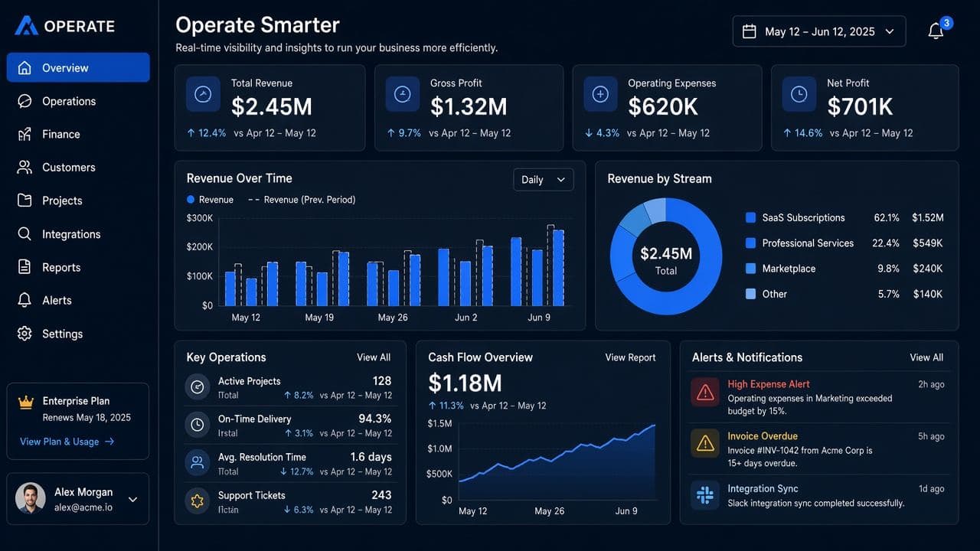980x551 pixels.
Task: Click the Gross Profit card icon
Action: coord(402,94)
